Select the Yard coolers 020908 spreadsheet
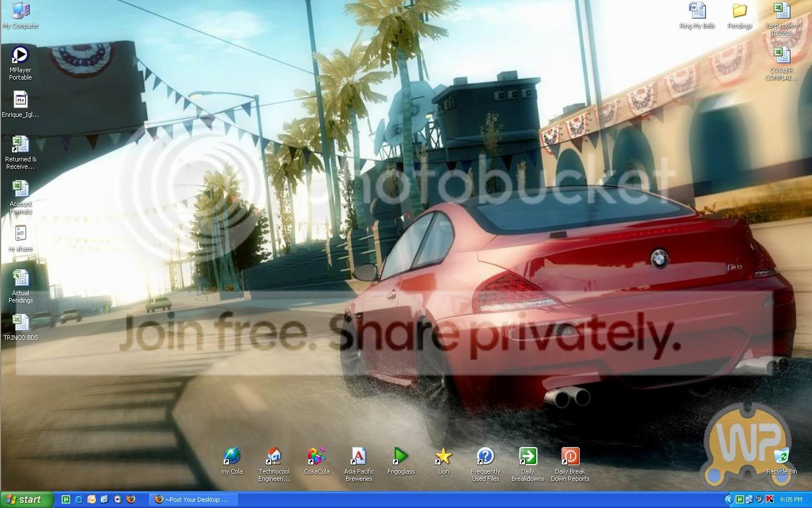 click(x=782, y=19)
